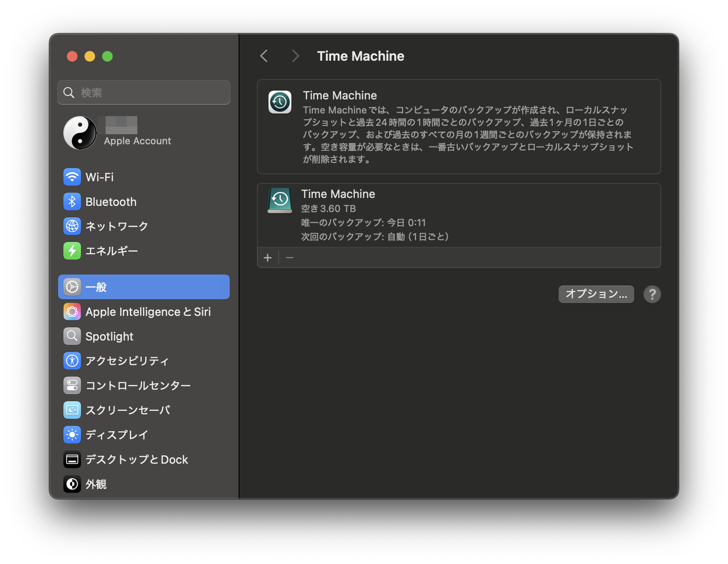This screenshot has width=728, height=564.
Task: Open Time Machine help with question mark
Action: coord(652,294)
